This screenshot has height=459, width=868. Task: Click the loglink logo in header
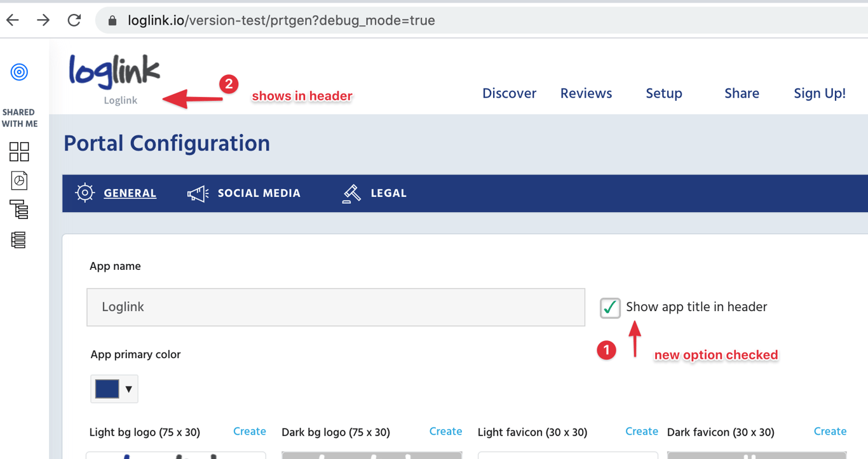tap(114, 71)
